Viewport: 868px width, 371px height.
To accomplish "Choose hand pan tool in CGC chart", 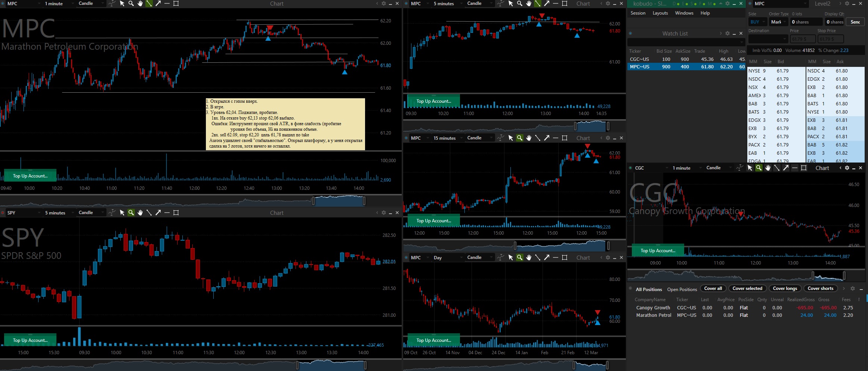I will click(768, 168).
